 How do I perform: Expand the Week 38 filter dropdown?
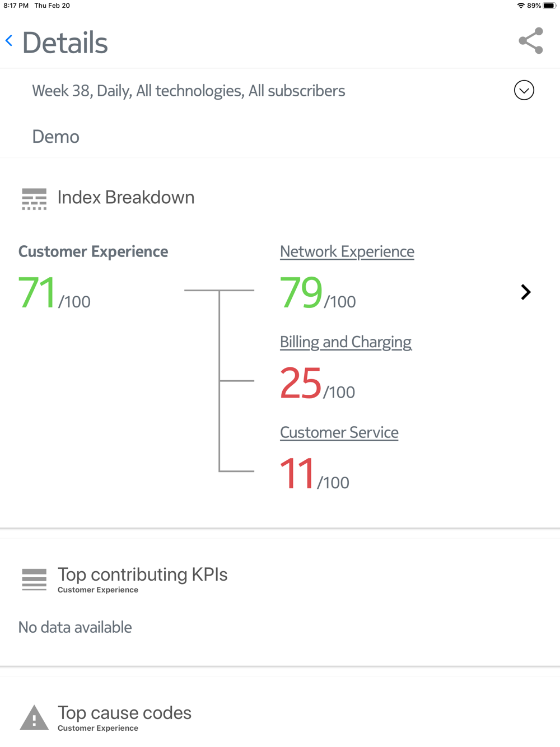tap(524, 90)
